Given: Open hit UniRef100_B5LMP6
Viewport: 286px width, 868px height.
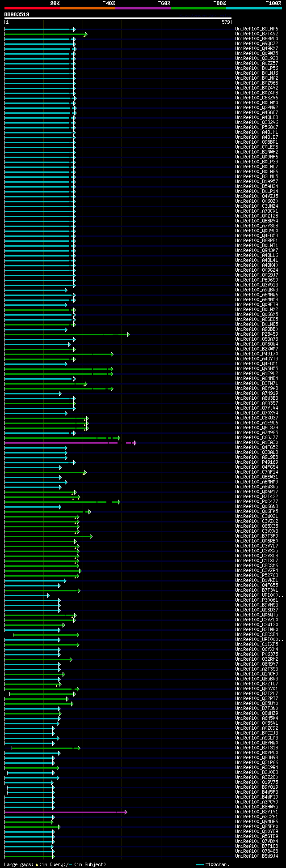Looking at the screenshot, I should 257,29.
